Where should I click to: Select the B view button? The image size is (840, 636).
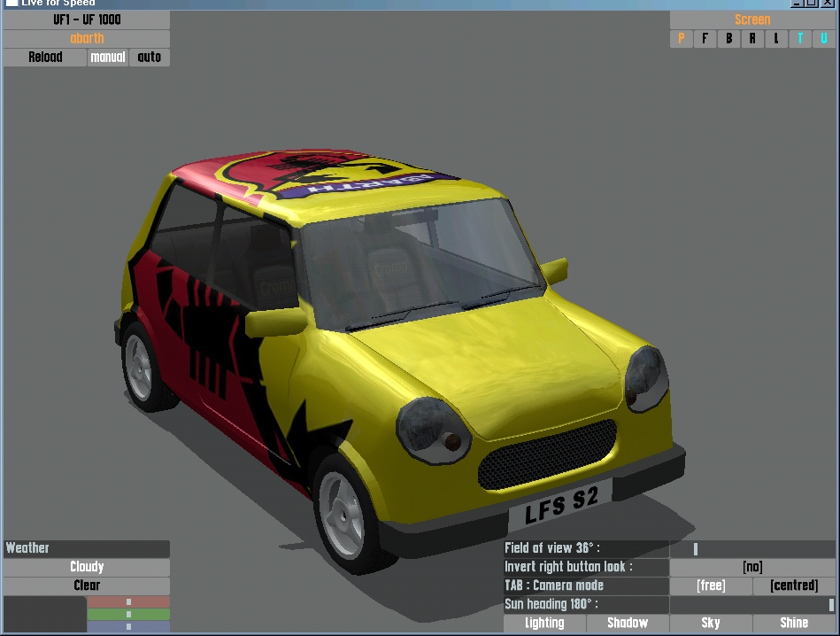[728, 39]
